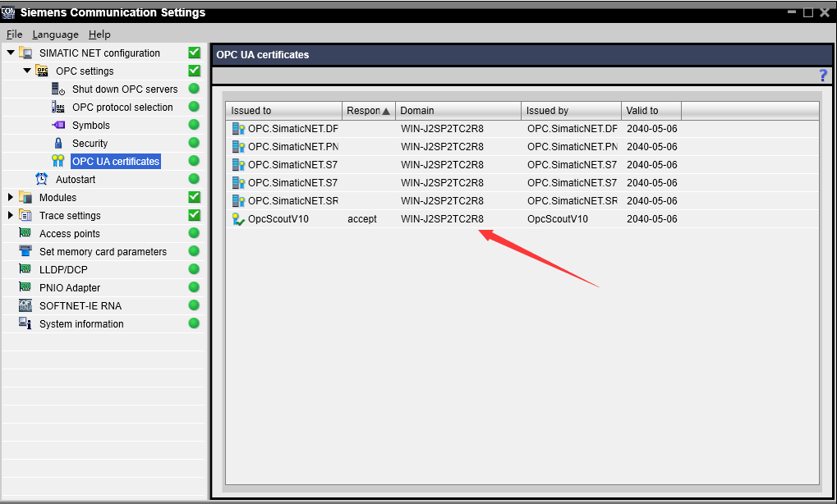Expand the Trace settings branch
The height and width of the screenshot is (504, 837).
tap(9, 215)
